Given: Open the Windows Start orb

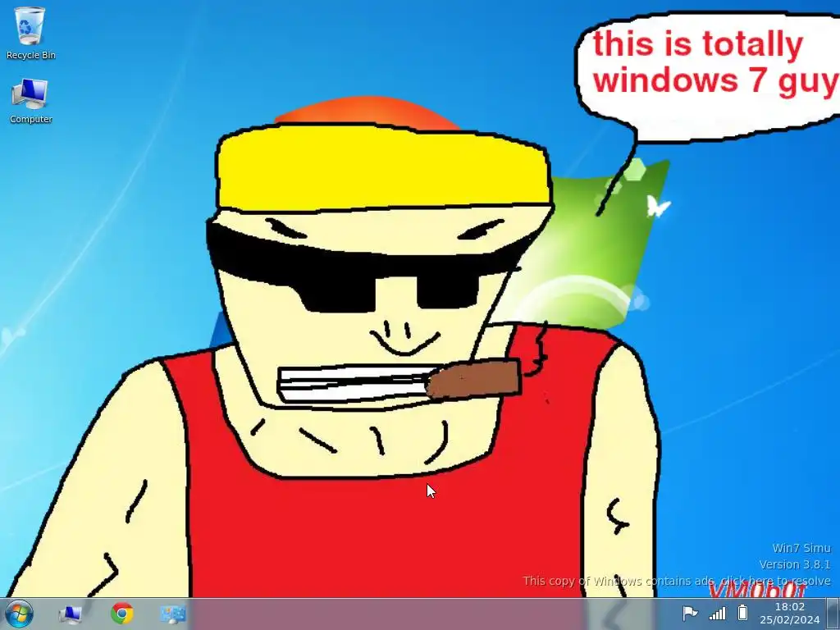Looking at the screenshot, I should click(20, 614).
